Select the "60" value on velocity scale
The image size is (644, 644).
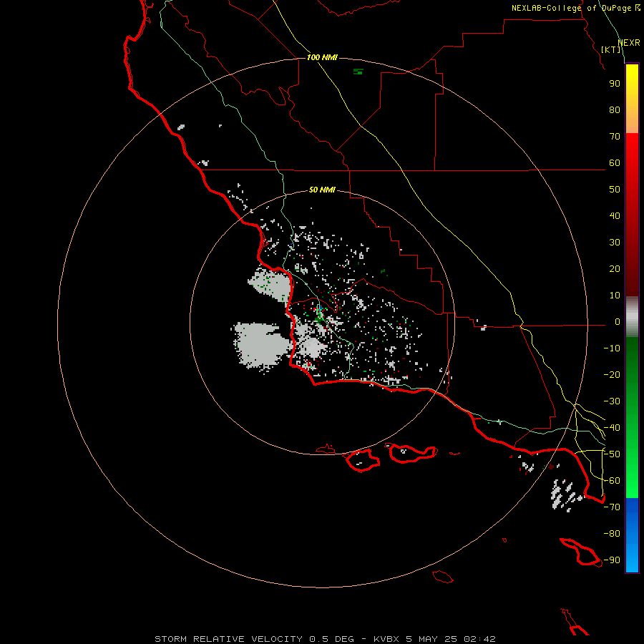pyautogui.click(x=615, y=162)
